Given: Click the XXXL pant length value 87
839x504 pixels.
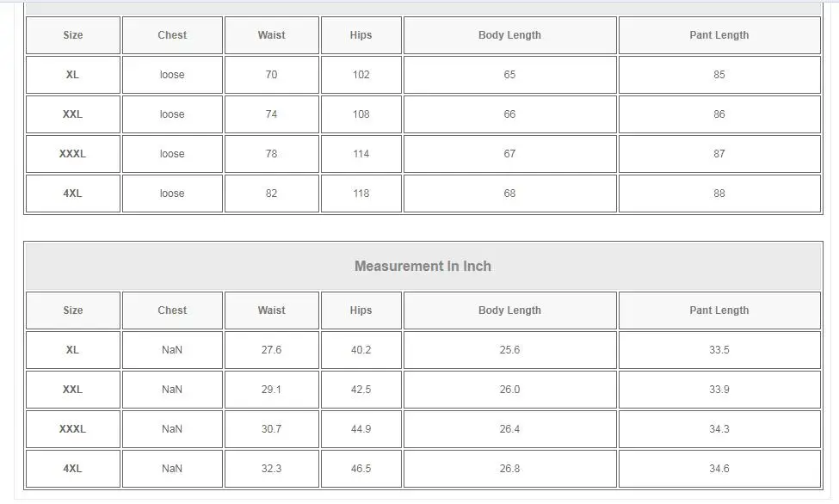Looking at the screenshot, I should click(x=719, y=154).
